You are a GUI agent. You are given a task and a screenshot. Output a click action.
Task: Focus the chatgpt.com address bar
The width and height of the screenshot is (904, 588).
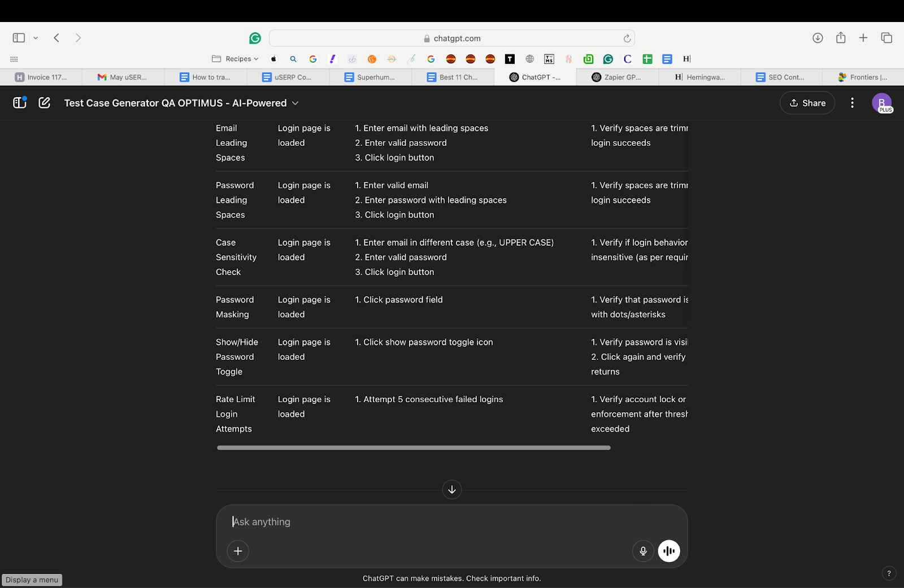pyautogui.click(x=451, y=38)
